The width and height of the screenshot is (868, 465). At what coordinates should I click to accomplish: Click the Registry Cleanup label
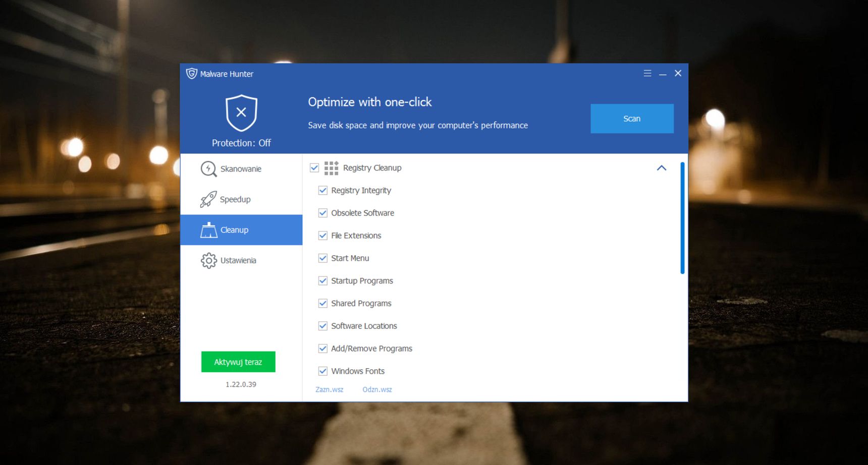click(372, 168)
